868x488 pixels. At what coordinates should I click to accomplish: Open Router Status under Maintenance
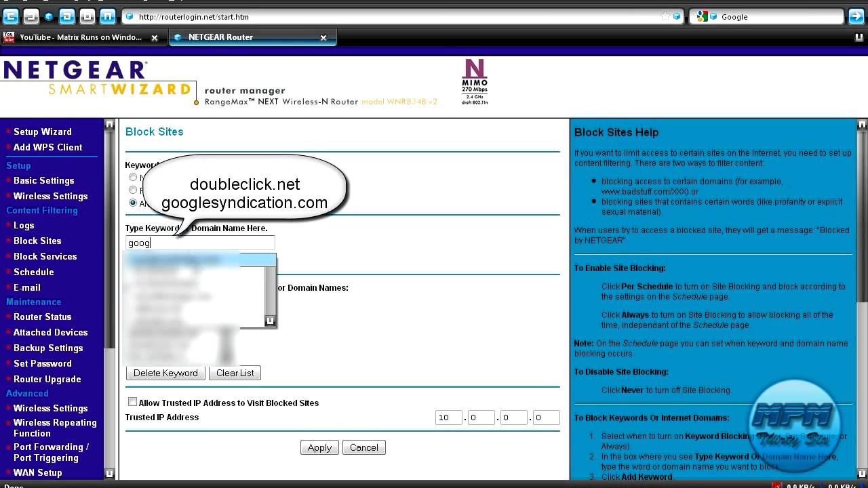coord(42,317)
